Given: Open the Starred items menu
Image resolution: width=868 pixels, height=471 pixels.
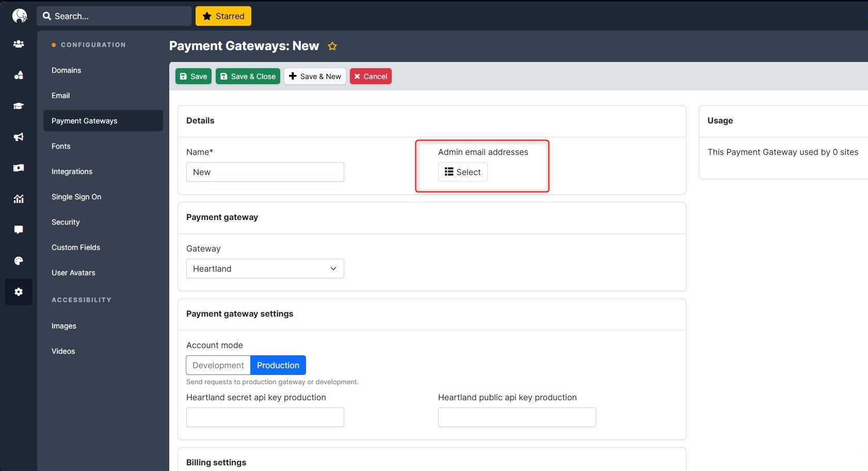Looking at the screenshot, I should (x=223, y=16).
